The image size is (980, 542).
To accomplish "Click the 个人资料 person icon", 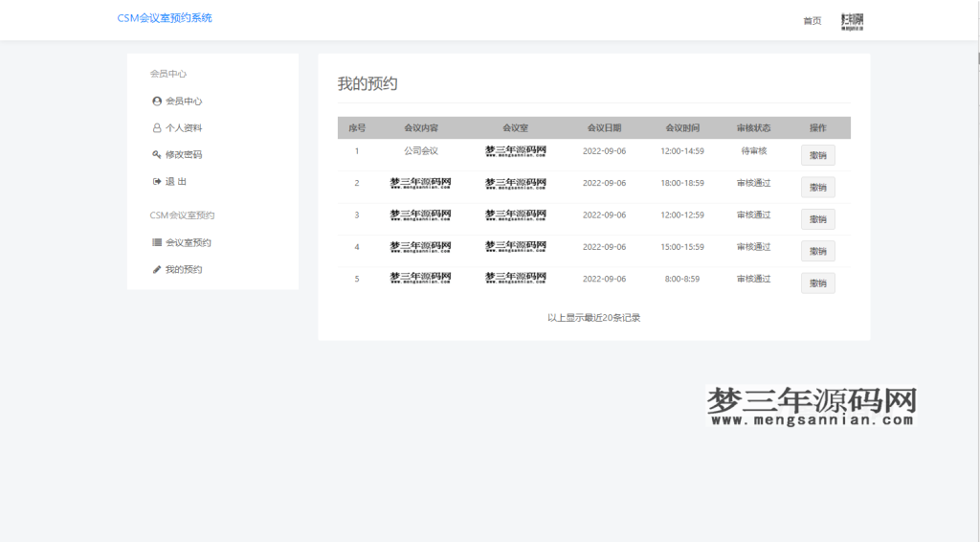I will [x=157, y=127].
